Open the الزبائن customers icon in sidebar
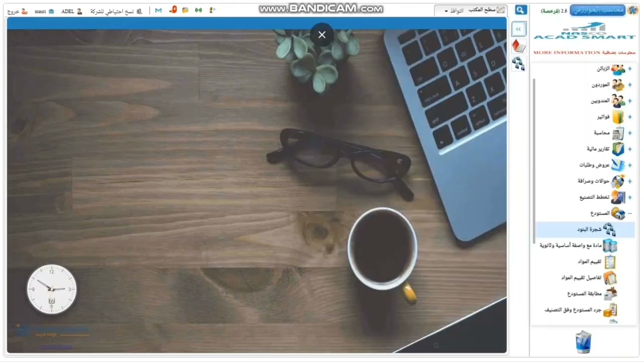The height and width of the screenshot is (362, 644). tap(618, 69)
